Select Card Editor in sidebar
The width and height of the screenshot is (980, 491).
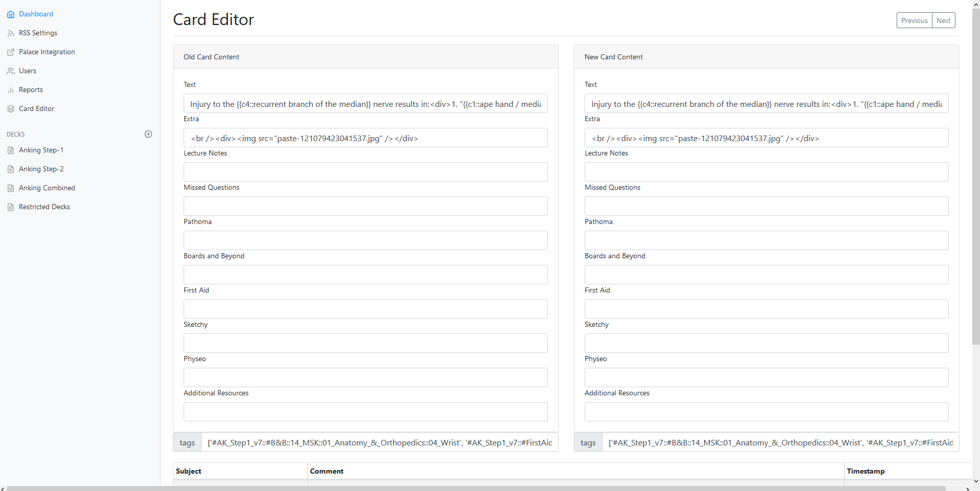coord(36,108)
